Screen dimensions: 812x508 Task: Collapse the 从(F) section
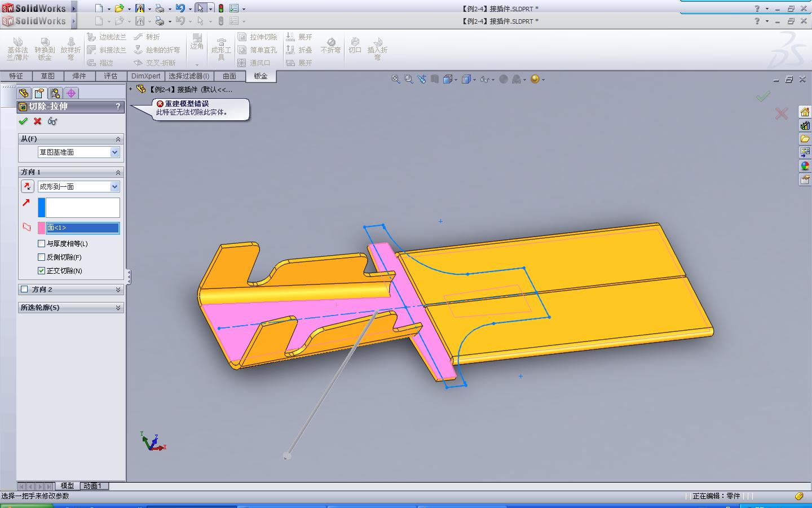point(118,139)
